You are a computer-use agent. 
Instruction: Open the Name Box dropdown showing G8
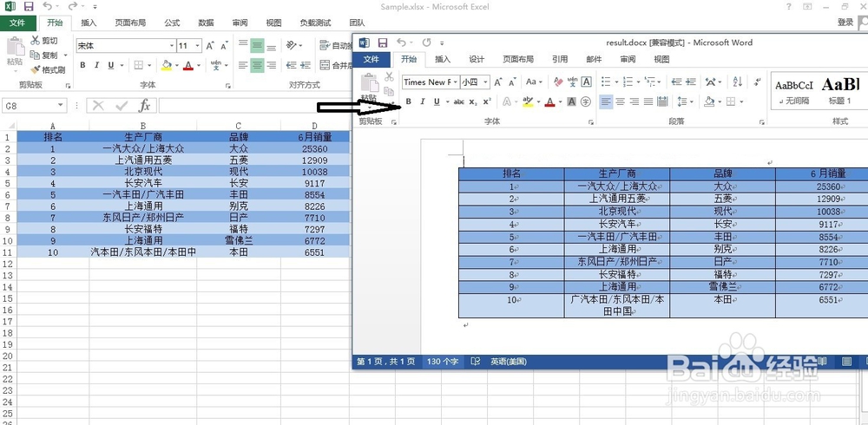(x=62, y=105)
